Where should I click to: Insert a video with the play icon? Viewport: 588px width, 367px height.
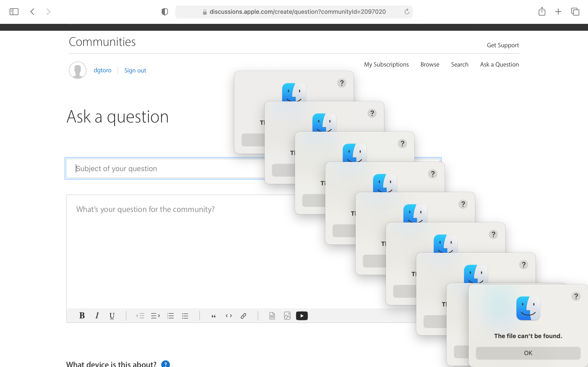tap(302, 316)
